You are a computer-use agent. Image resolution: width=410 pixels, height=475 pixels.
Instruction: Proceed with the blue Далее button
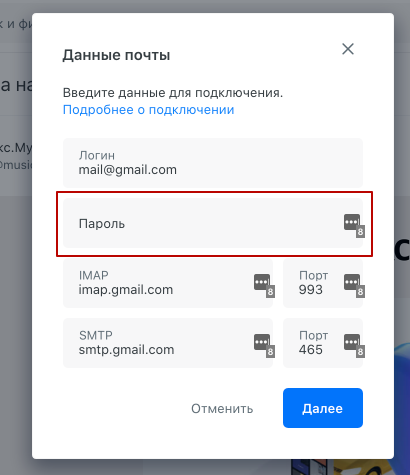click(x=323, y=408)
